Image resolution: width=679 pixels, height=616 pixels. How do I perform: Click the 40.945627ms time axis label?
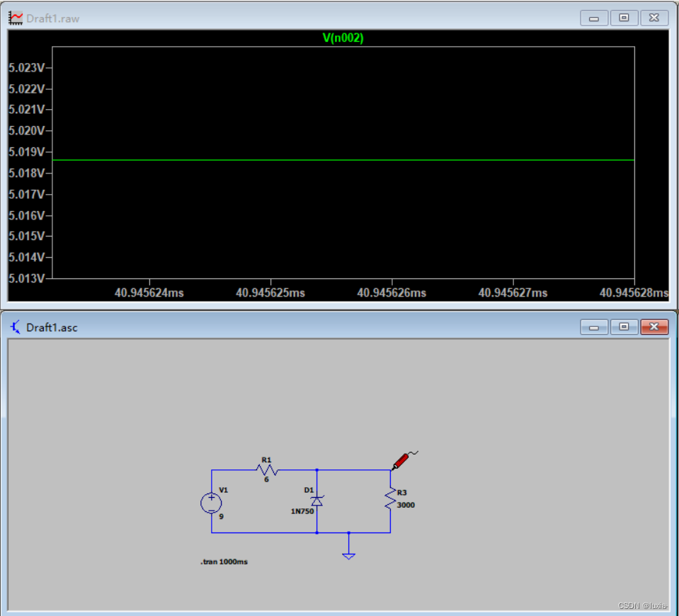point(513,293)
